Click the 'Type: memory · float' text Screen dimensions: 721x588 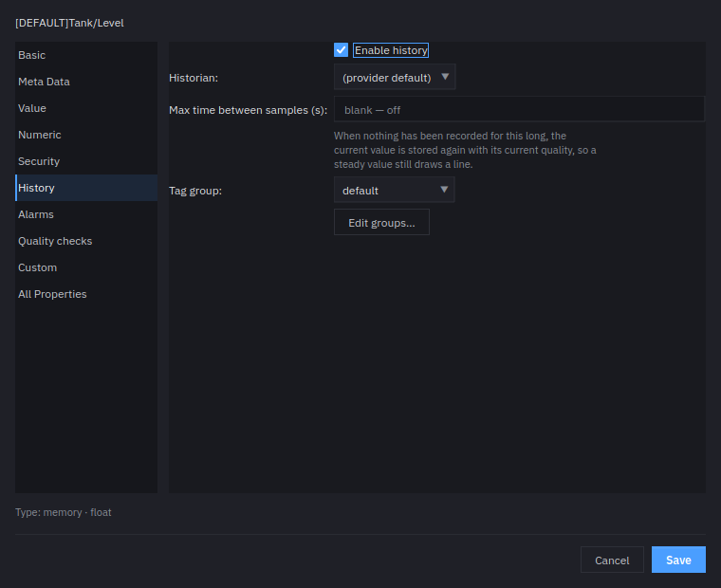[64, 512]
